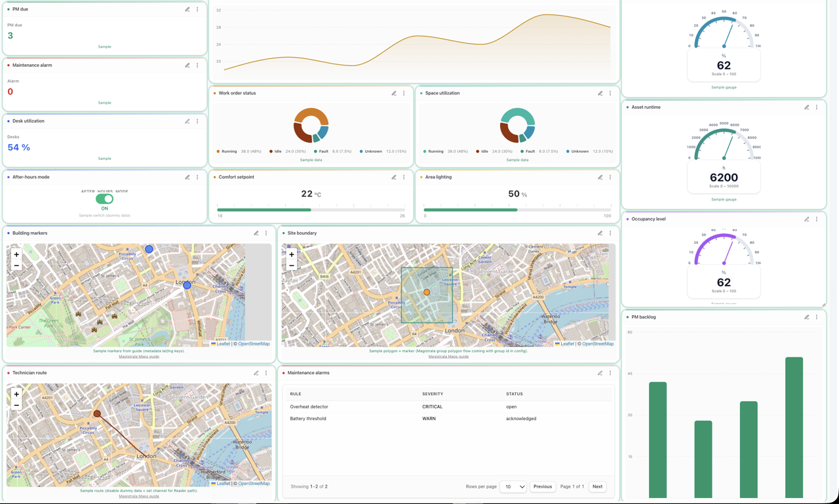Viewport: 839px width, 504px height.
Task: Open Maintenance alarm widget more options
Action: click(x=197, y=66)
